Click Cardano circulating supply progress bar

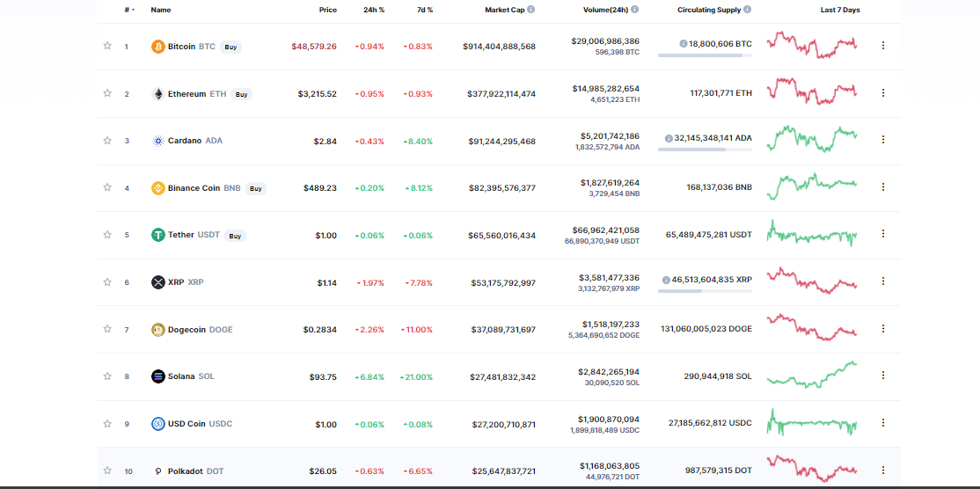[x=705, y=150]
